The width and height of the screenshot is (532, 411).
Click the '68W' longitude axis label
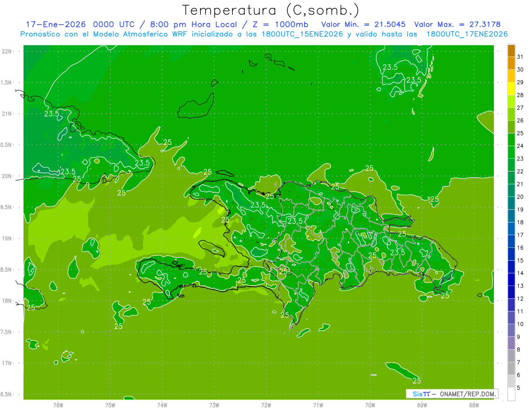(x=474, y=405)
